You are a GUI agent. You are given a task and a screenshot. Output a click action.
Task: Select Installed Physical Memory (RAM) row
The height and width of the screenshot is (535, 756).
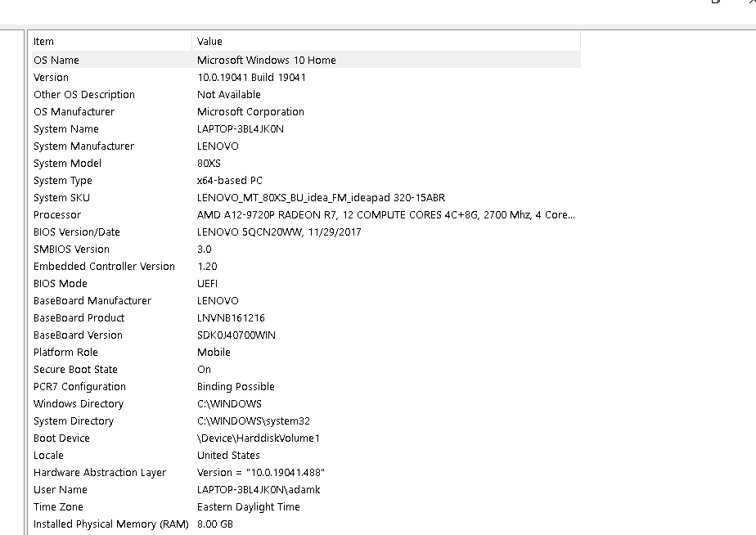point(306,524)
